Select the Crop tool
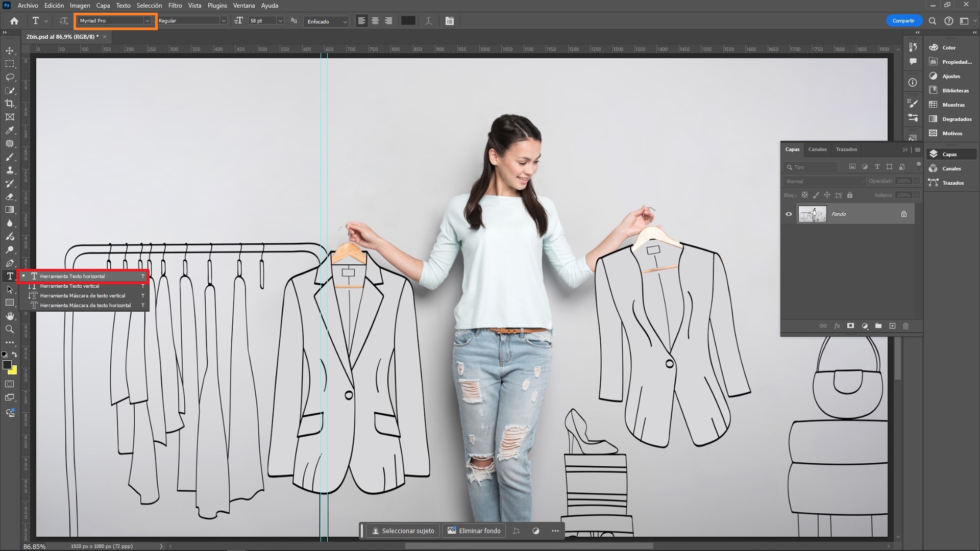Screen dimensions: 980x551 coord(10,104)
